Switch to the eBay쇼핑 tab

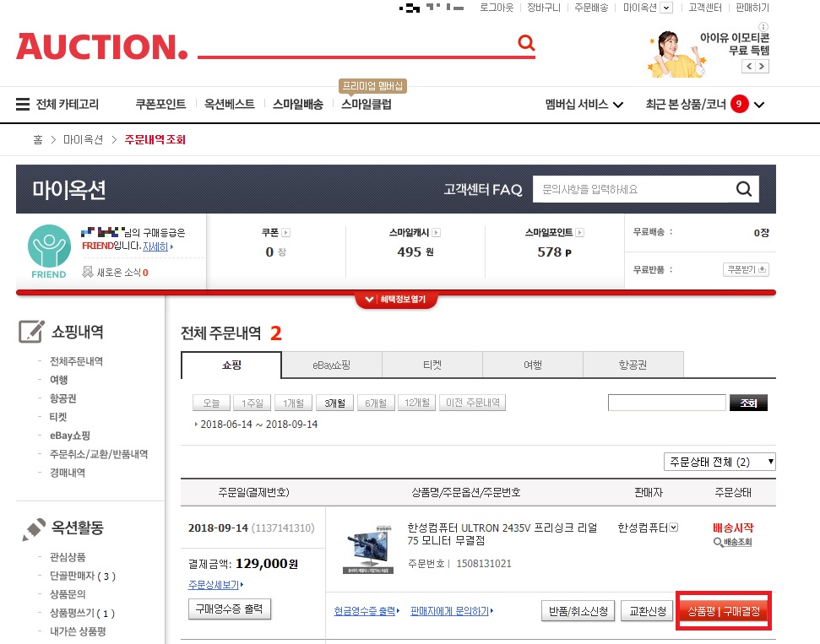(332, 365)
